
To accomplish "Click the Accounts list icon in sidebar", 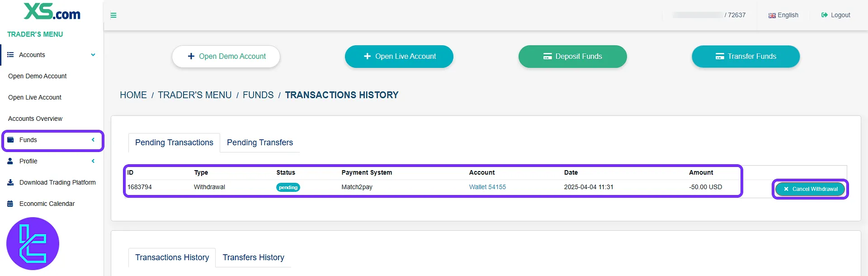I will (10, 55).
